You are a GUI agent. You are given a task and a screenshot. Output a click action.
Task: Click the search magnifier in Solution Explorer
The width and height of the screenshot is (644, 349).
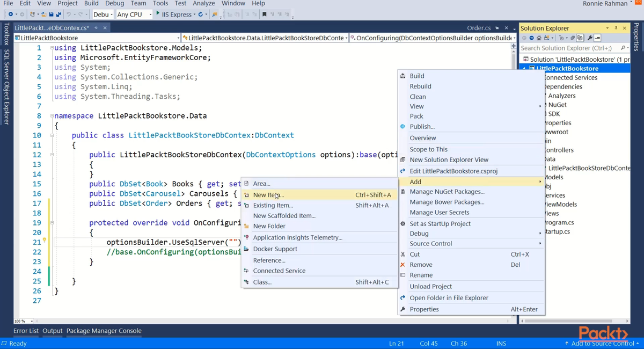click(x=623, y=48)
